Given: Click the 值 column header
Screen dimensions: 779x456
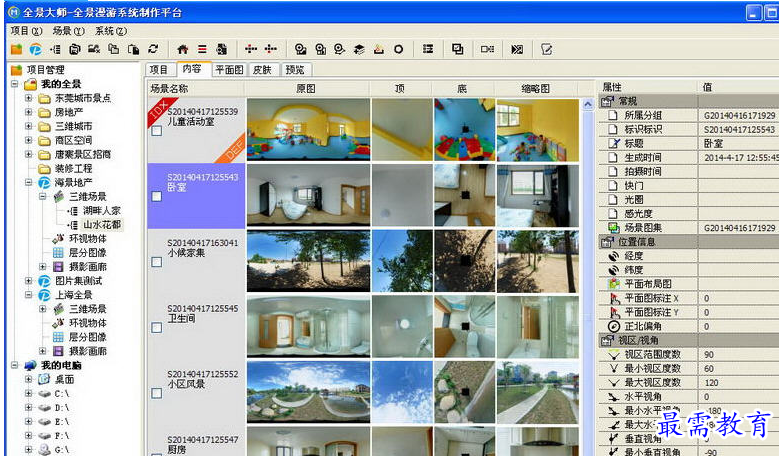Looking at the screenshot, I should 738,87.
